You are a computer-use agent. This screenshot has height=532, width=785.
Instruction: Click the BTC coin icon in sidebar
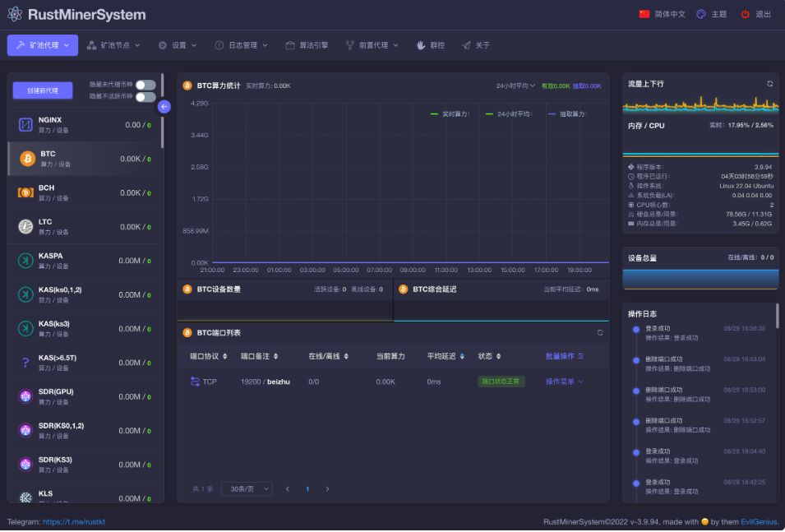point(28,159)
